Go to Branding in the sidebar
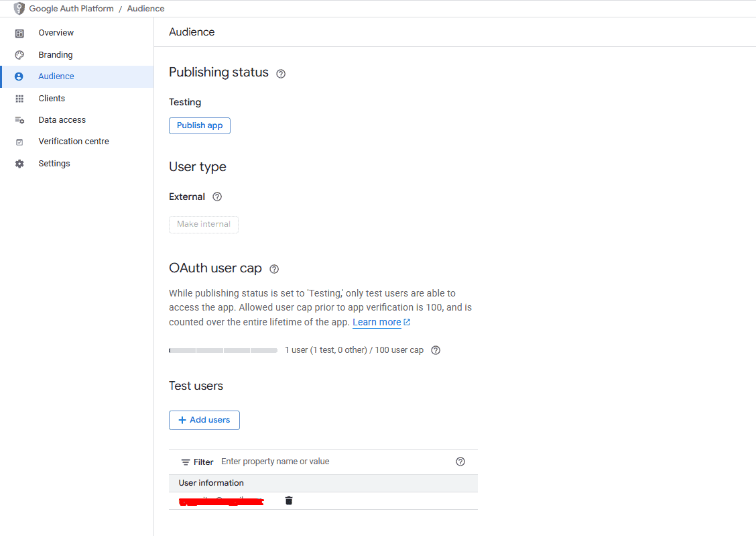The width and height of the screenshot is (756, 536). click(55, 55)
